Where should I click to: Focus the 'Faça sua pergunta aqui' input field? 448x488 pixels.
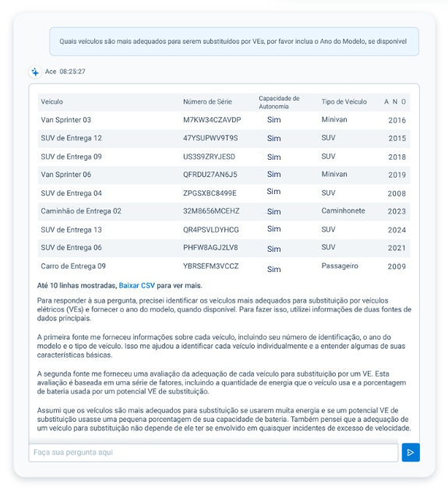pos(213,452)
